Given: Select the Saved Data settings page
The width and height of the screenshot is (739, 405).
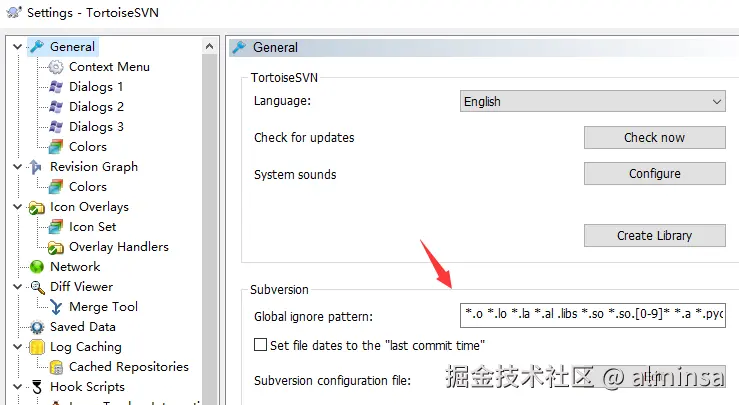Looking at the screenshot, I should 82,327.
